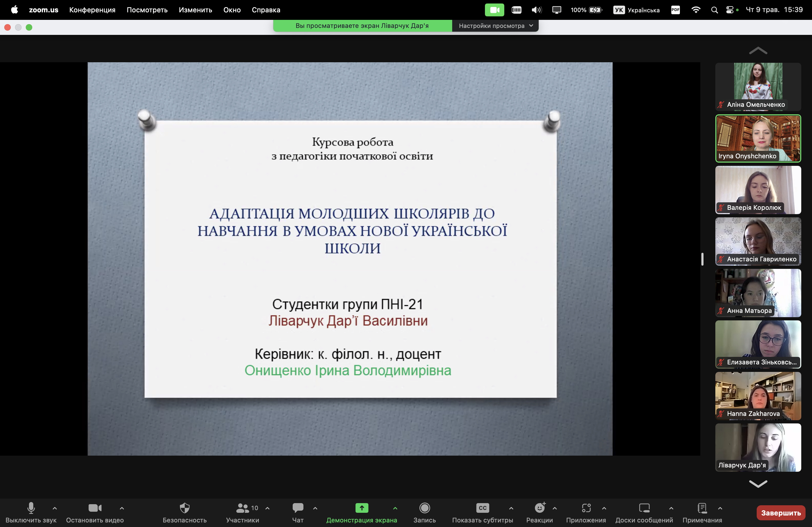This screenshot has width=812, height=527.
Task: Expand subtitles options arrow
Action: [x=511, y=508]
